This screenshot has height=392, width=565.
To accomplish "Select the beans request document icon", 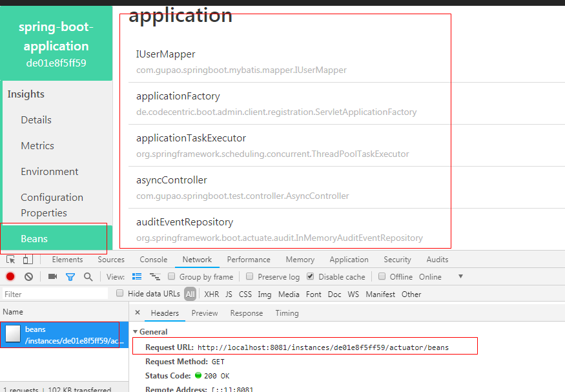I will click(x=13, y=334).
